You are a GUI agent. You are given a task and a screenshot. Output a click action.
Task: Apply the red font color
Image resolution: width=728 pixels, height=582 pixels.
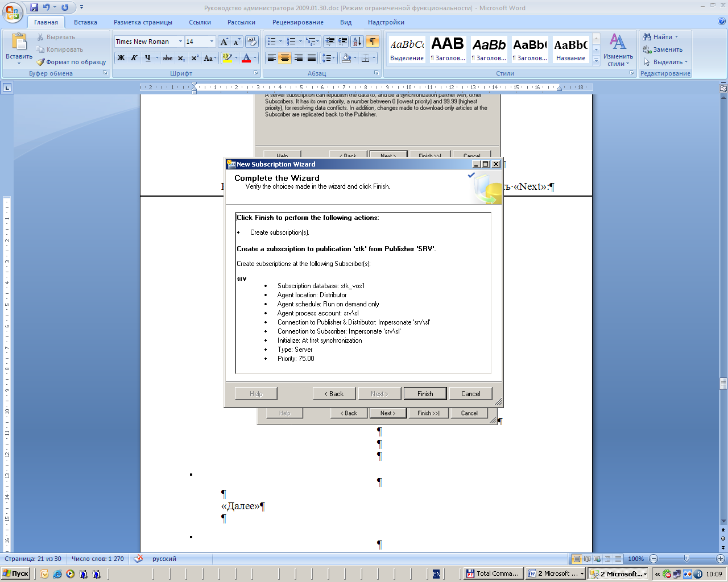(x=246, y=58)
